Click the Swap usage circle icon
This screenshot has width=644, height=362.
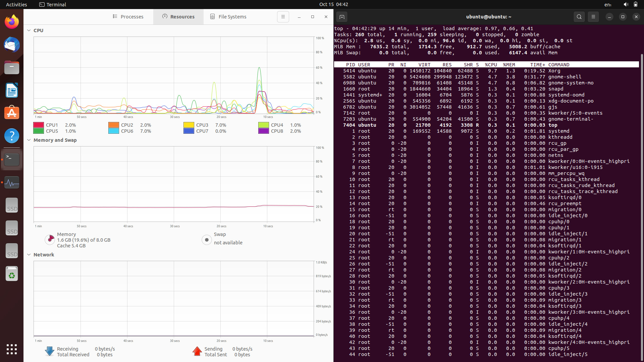pyautogui.click(x=207, y=239)
